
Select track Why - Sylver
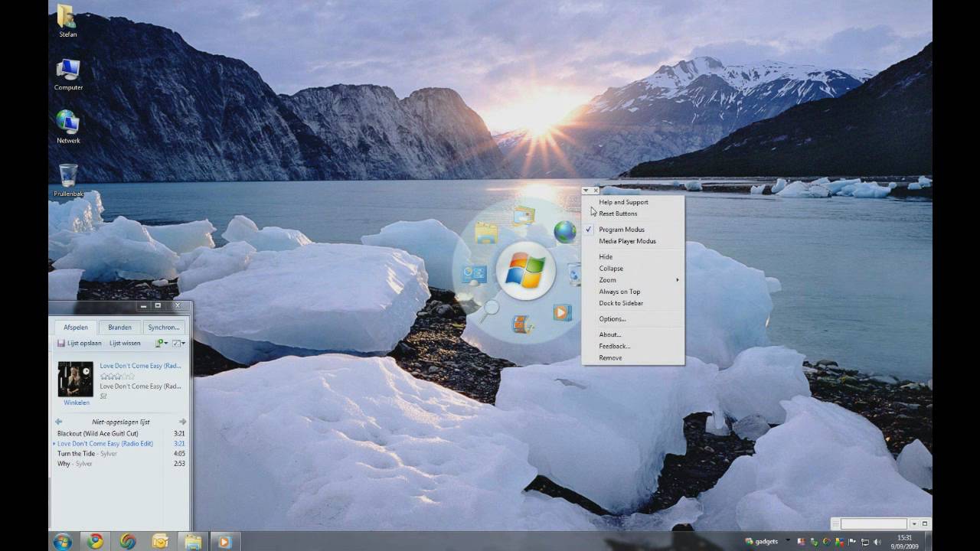pos(121,464)
